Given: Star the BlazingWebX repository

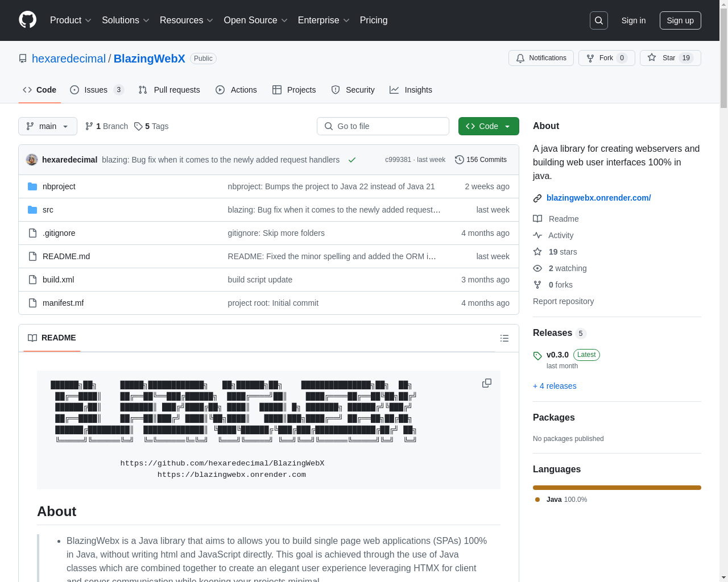Looking at the screenshot, I should point(670,58).
